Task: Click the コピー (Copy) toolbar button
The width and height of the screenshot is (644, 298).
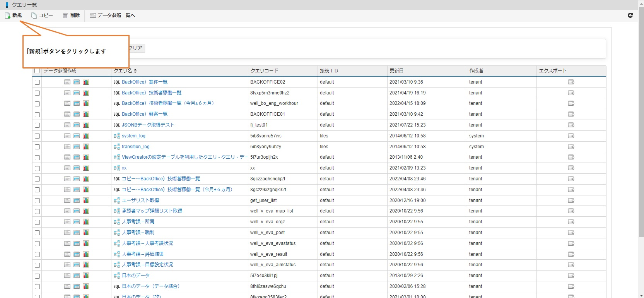Action: [x=42, y=15]
